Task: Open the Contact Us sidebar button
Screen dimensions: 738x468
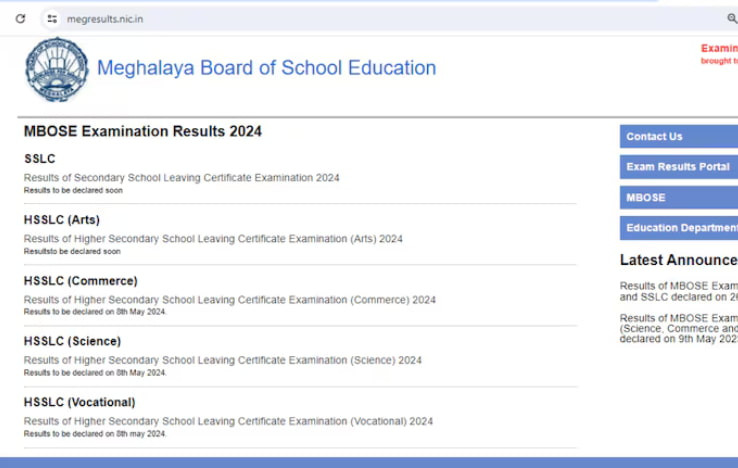Action: [679, 137]
